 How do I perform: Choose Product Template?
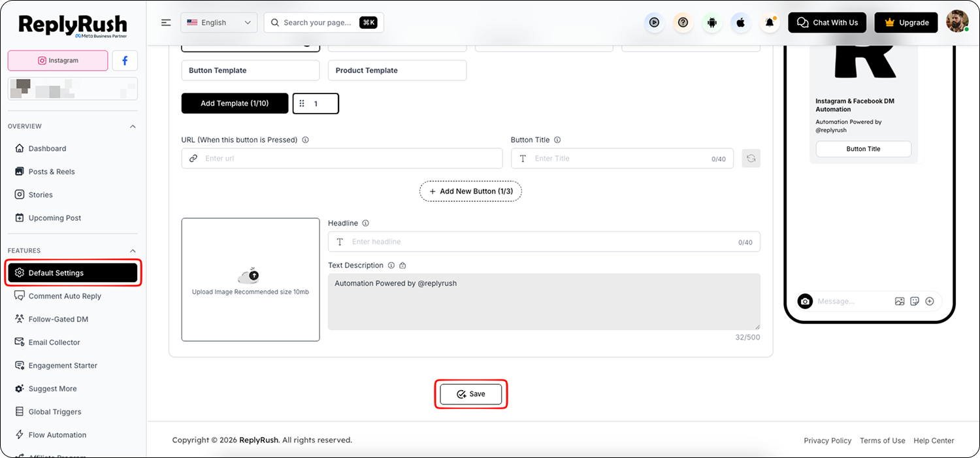397,71
